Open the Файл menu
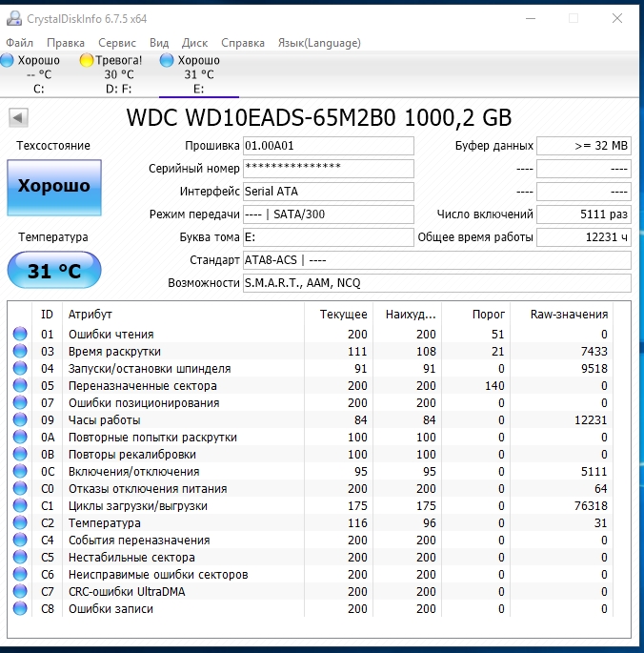 pos(19,43)
